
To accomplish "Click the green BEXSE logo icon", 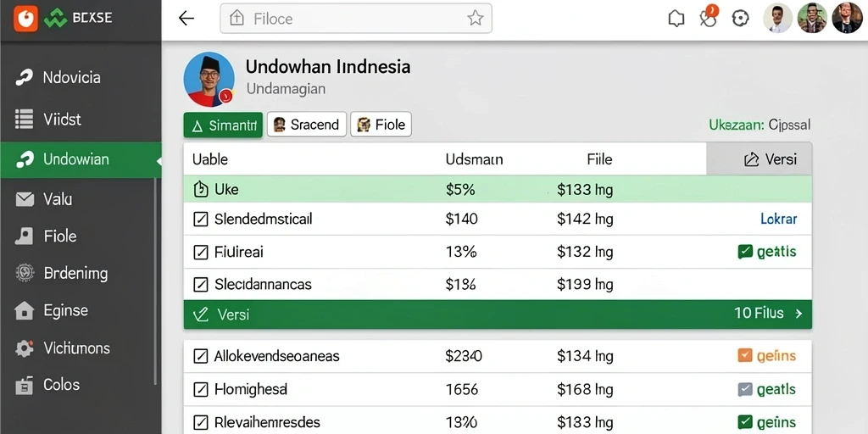I will (55, 19).
